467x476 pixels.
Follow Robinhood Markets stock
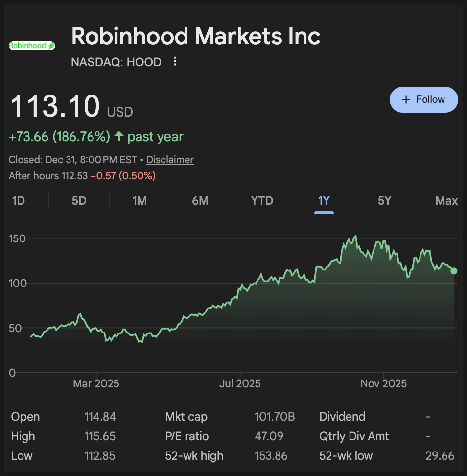(423, 100)
